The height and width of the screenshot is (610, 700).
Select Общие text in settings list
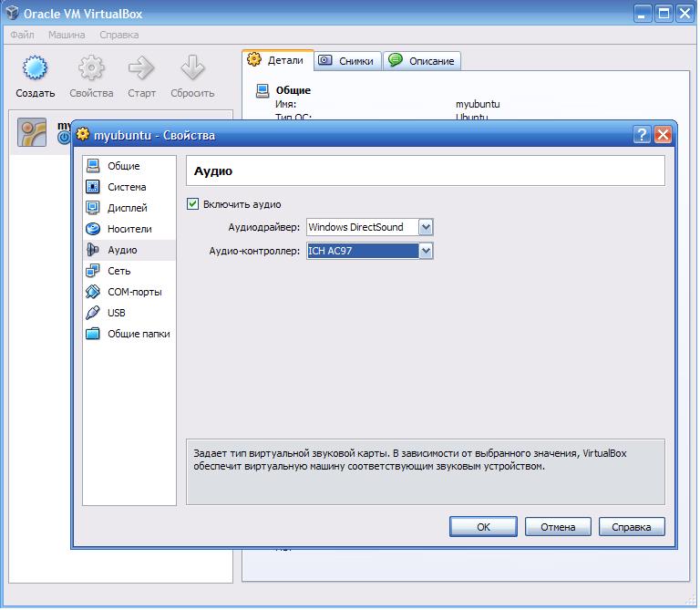[x=124, y=166]
